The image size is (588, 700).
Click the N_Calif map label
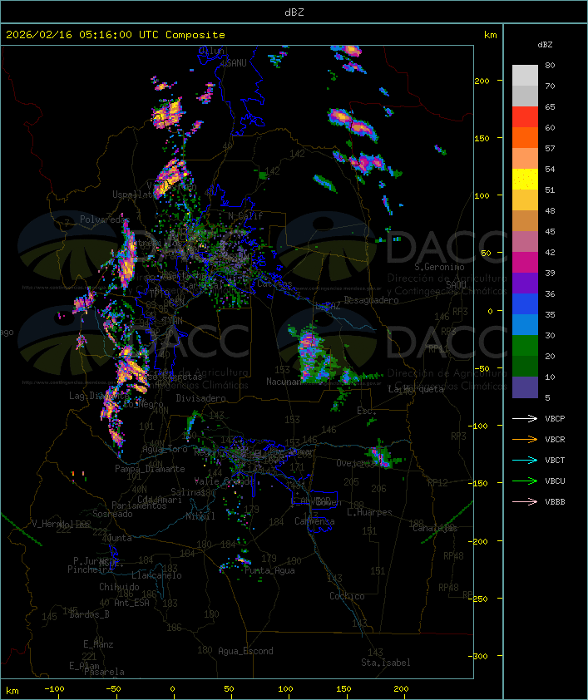[x=245, y=215]
